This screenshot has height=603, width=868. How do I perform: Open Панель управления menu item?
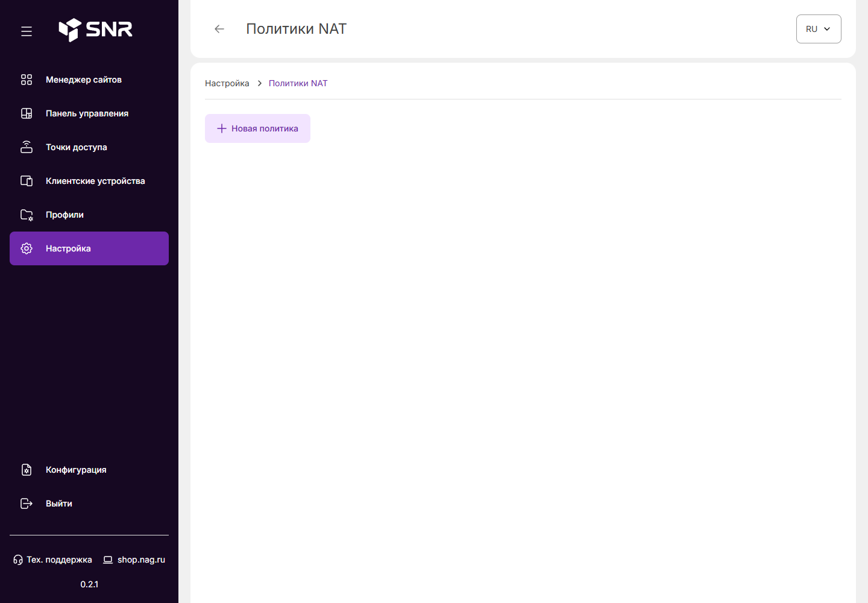point(89,113)
